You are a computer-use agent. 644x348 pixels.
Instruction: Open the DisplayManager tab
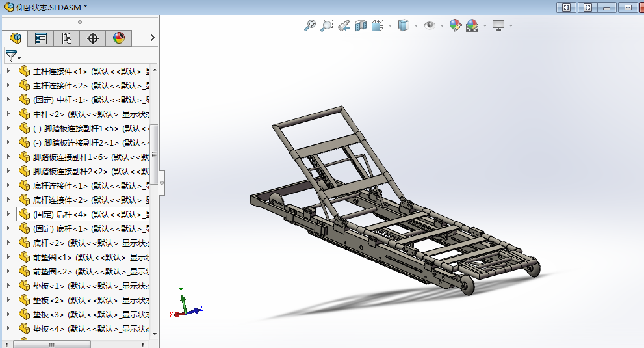119,38
